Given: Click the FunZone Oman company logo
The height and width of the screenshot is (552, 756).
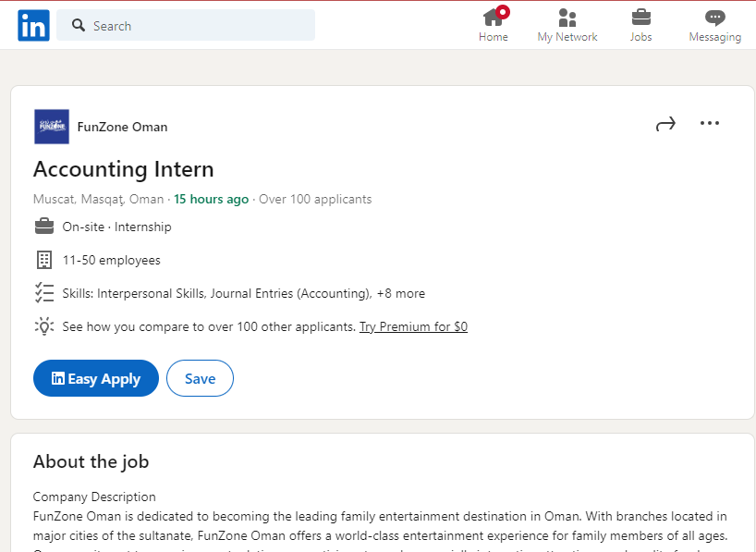Looking at the screenshot, I should point(52,127).
